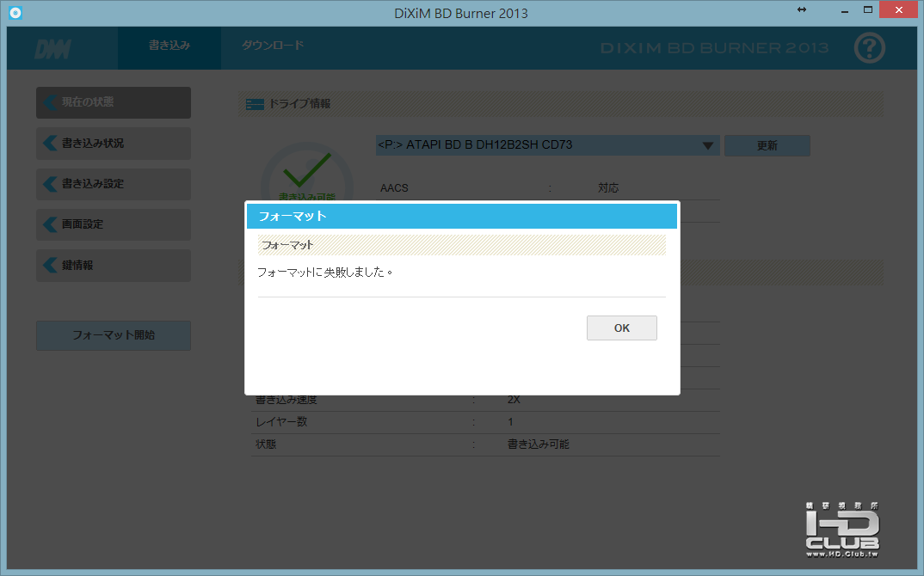Switch to the ダウンロード tab

(272, 46)
